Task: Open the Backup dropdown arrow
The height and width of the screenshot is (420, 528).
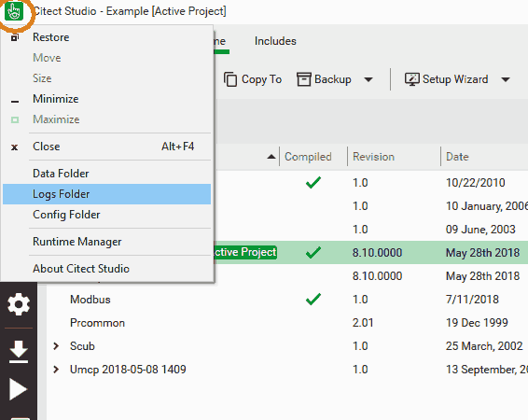Action: [368, 80]
